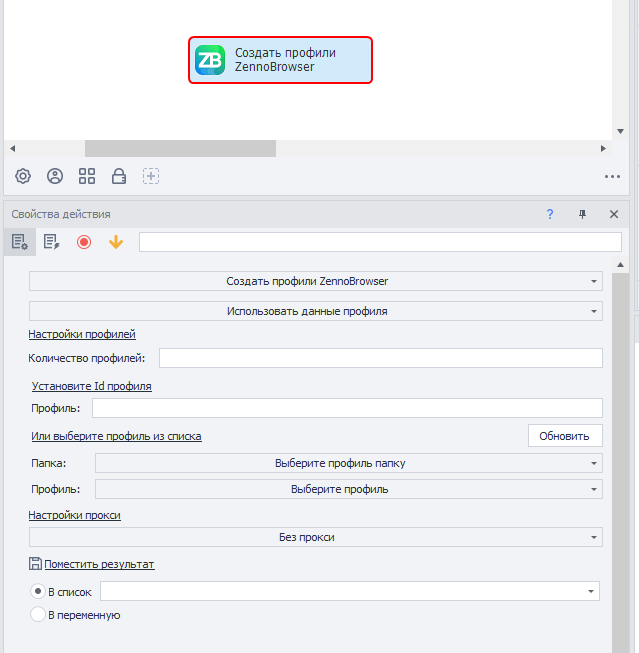Screen dimensions: 639x653
Task: Select the В список radio button
Action: 38,591
